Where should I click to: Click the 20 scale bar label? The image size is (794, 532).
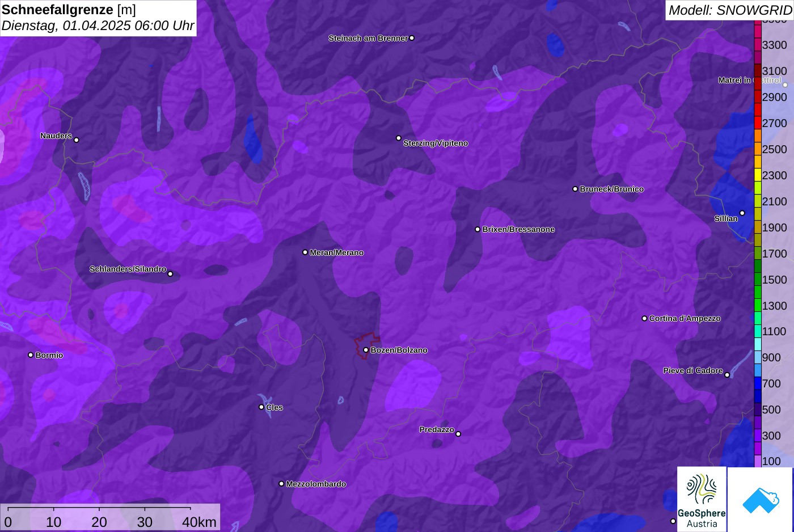click(99, 522)
